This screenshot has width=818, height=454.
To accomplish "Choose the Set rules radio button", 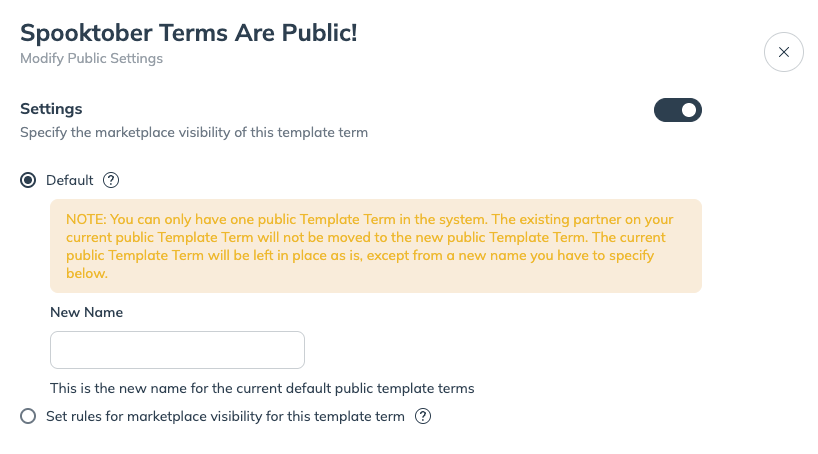I will click(28, 416).
